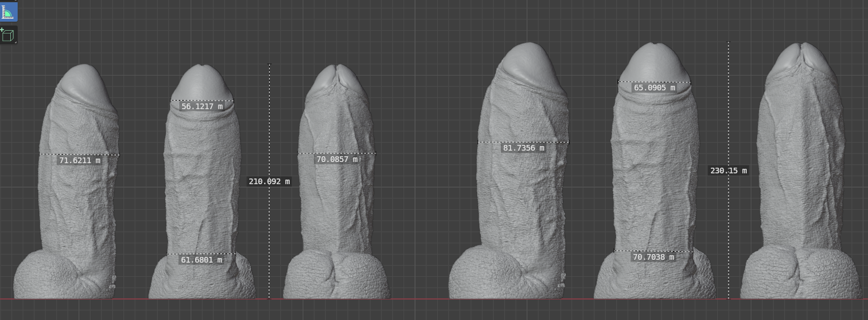
Task: Click the 71.6211 m measurement label
Action: [x=80, y=160]
